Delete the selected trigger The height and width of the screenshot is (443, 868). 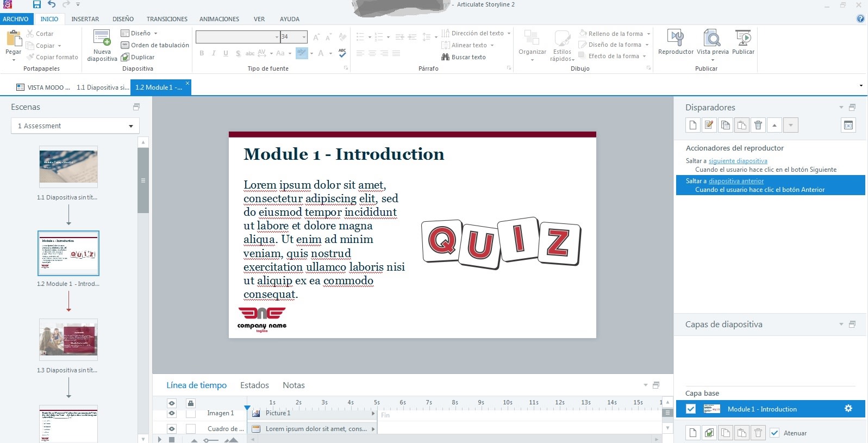pyautogui.click(x=758, y=125)
